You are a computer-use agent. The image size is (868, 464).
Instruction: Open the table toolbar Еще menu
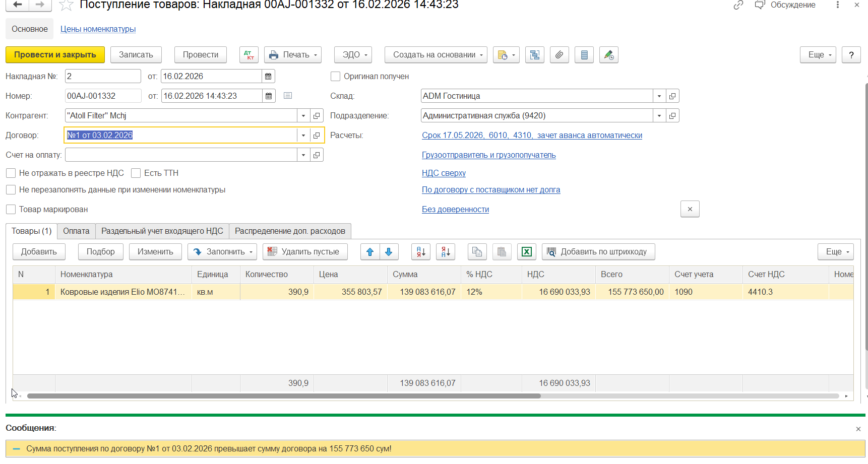(836, 252)
